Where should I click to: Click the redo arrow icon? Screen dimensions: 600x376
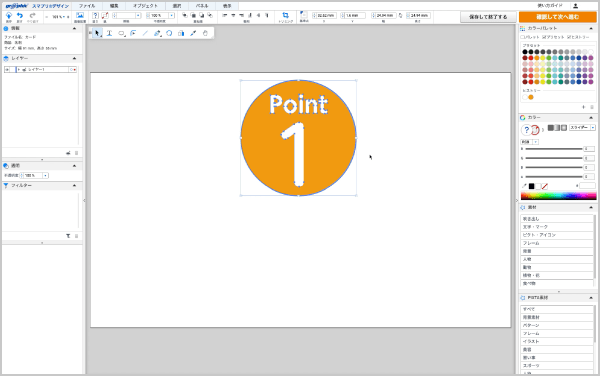pos(33,16)
